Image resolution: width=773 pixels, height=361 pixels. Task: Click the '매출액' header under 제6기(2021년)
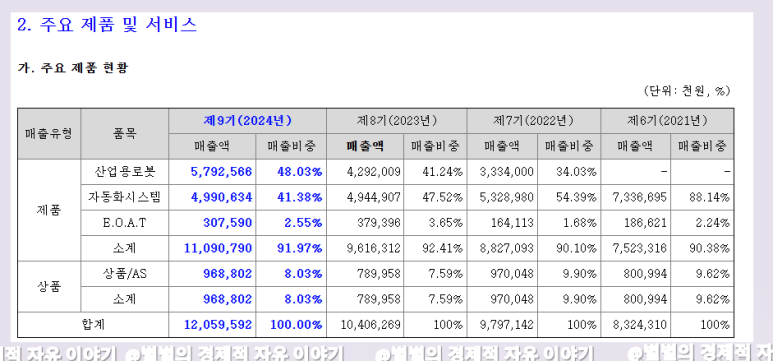(x=635, y=146)
